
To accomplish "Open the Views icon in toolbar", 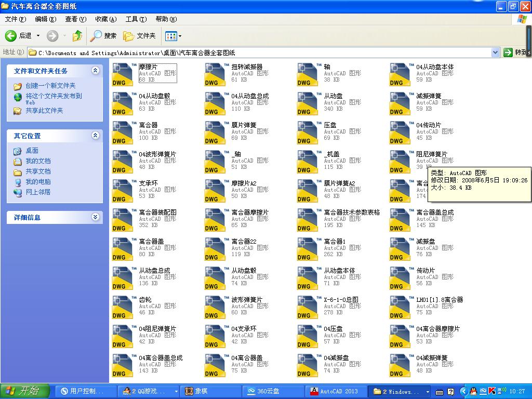I will pyautogui.click(x=171, y=36).
